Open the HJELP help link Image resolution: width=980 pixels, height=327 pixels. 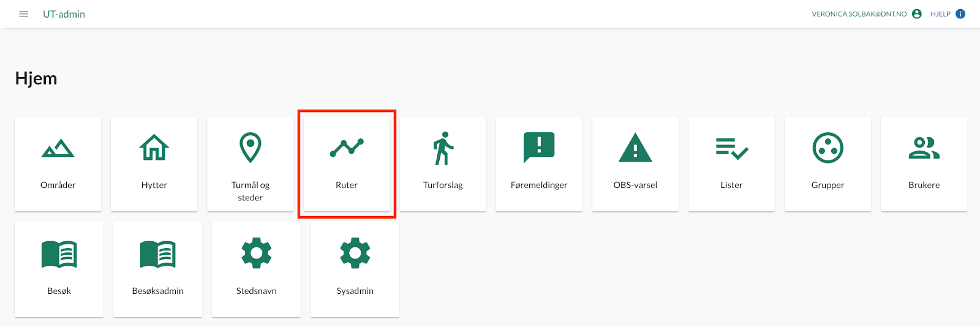pyautogui.click(x=940, y=14)
